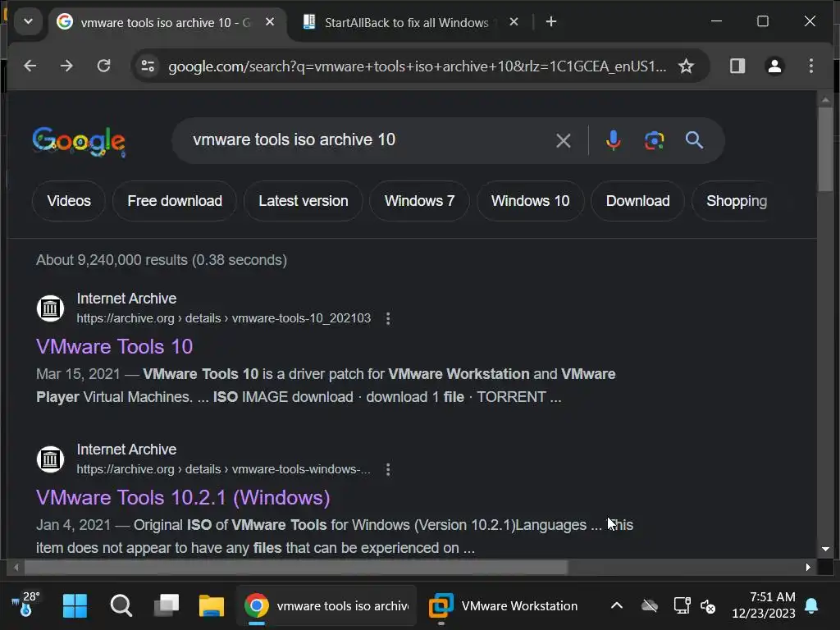This screenshot has height=630, width=840.
Task: Click the horizontal scrollbar thumb
Action: [295, 567]
